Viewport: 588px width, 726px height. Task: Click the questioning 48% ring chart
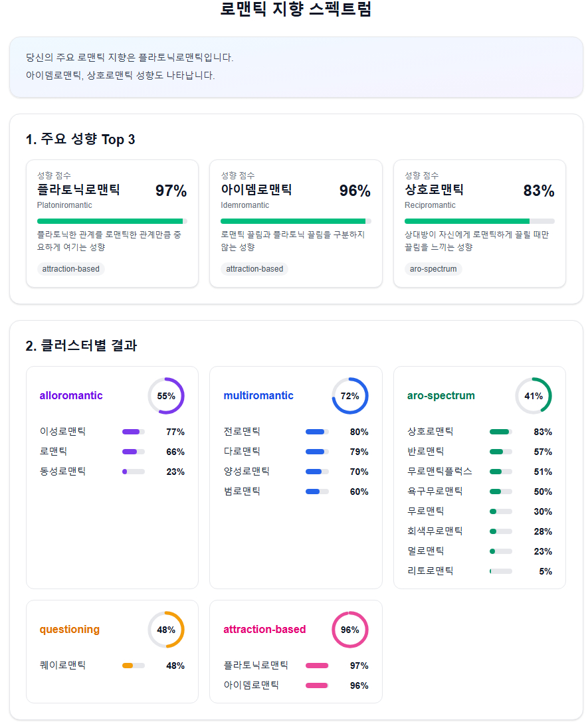pos(165,630)
